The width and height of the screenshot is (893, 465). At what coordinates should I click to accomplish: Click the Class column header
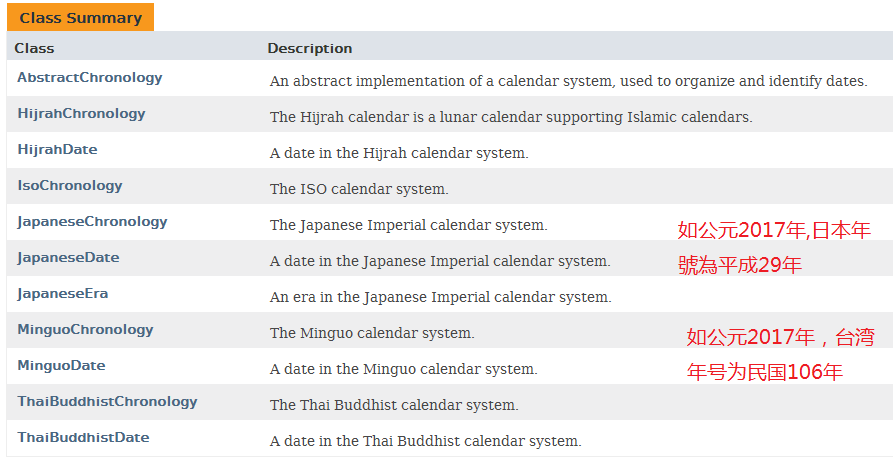(x=34, y=48)
